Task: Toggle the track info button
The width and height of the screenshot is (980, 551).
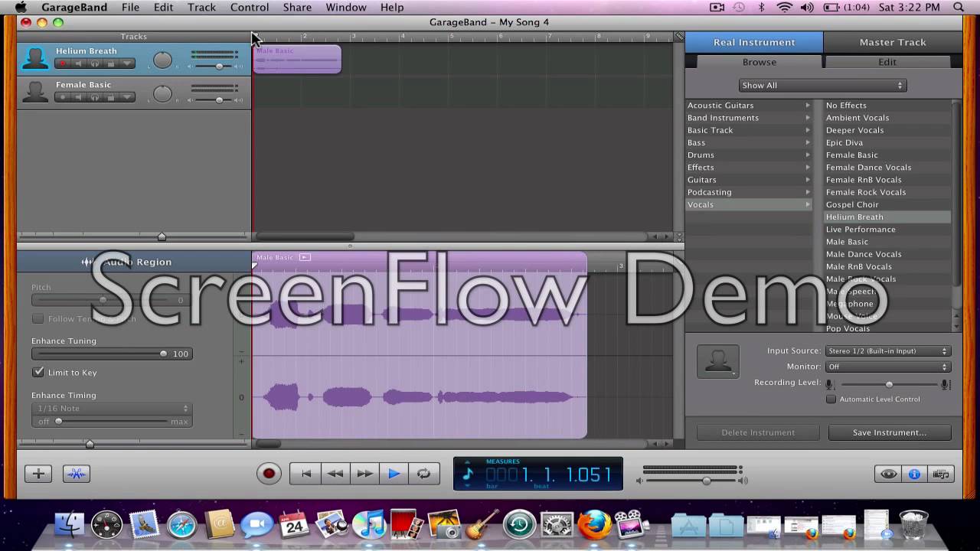Action: click(x=914, y=474)
